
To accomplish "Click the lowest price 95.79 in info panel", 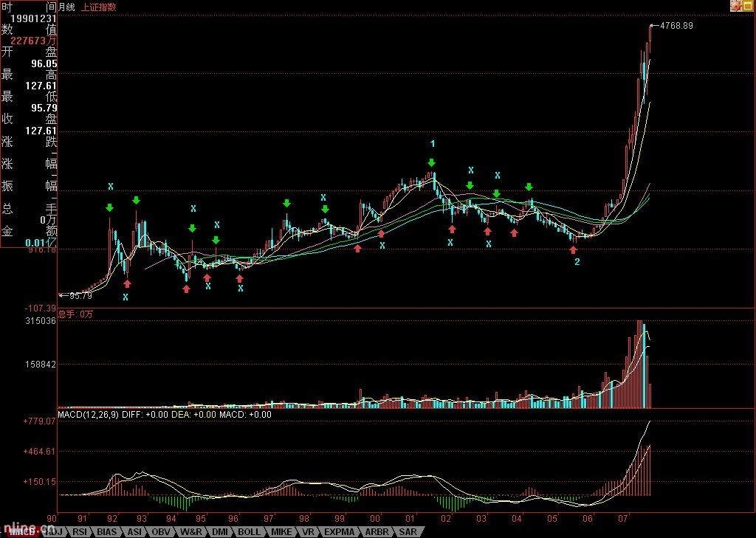I will [x=44, y=108].
